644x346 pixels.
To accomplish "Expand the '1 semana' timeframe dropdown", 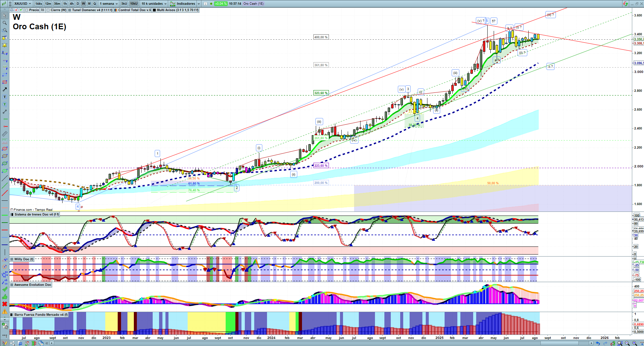I will [109, 4].
